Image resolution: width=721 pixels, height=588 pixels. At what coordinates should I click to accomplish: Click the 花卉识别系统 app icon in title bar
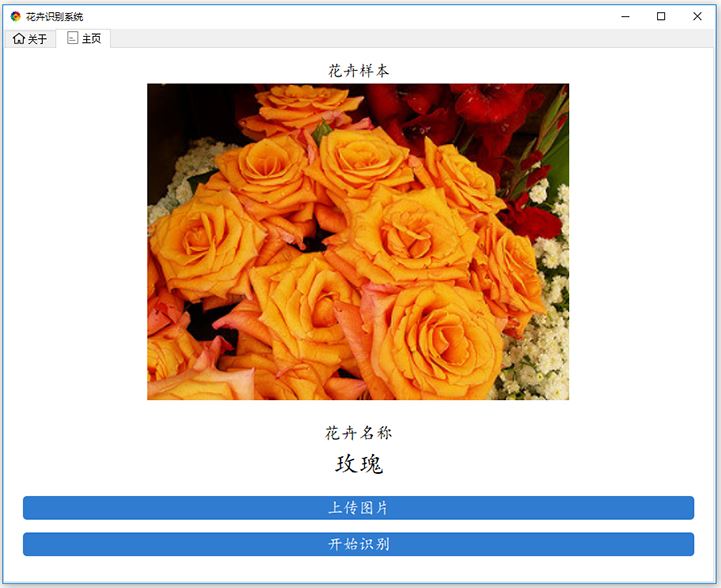point(16,17)
